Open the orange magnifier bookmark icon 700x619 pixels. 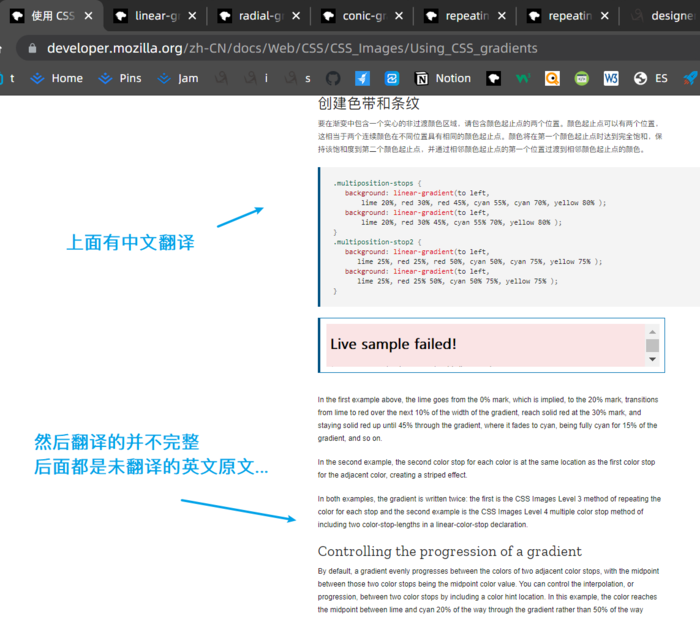pyautogui.click(x=552, y=79)
